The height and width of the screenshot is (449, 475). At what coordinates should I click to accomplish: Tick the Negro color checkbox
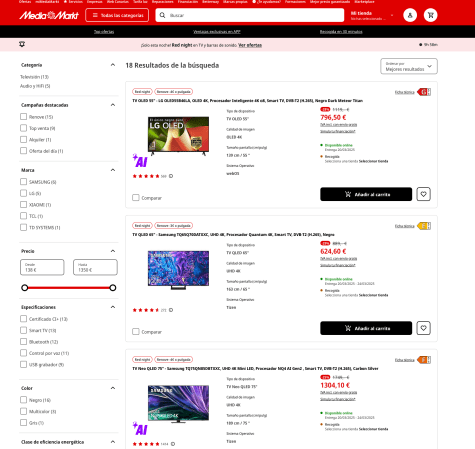23,400
